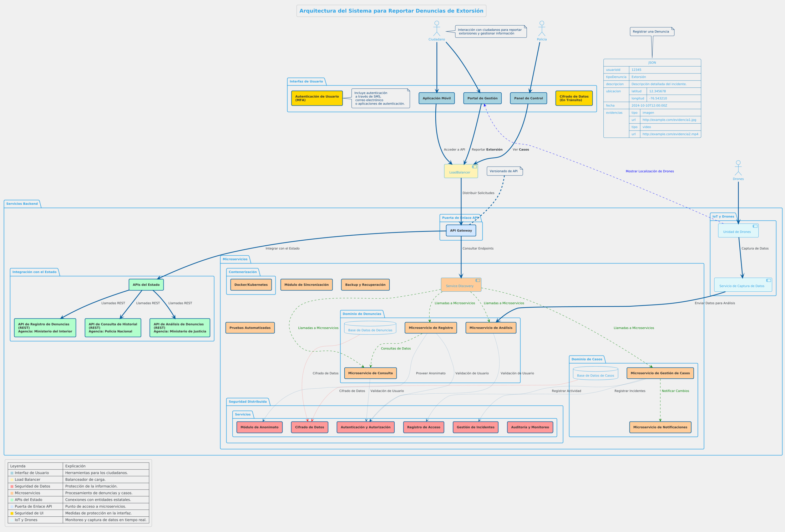Click the Registrar una Denuncia note
The width and height of the screenshot is (785, 532).
pos(652,32)
